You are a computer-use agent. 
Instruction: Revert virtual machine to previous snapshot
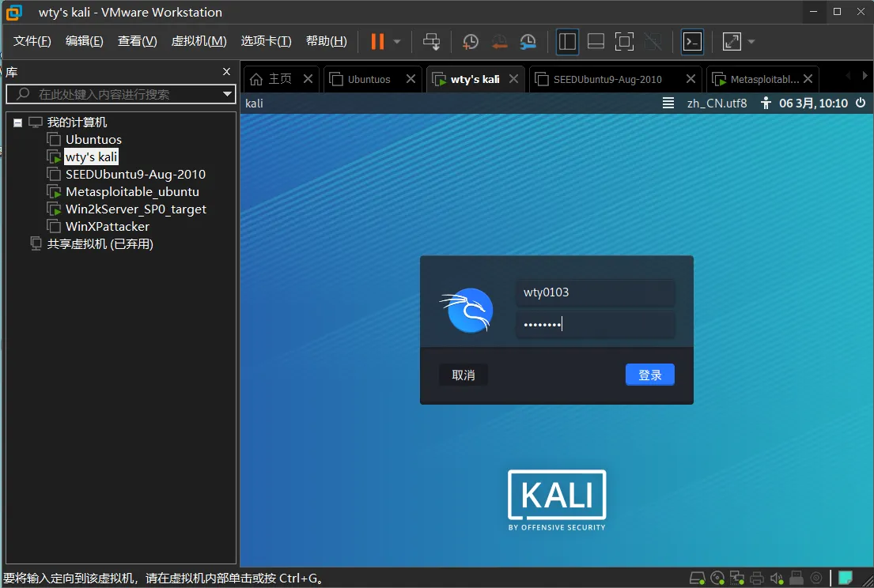[499, 41]
